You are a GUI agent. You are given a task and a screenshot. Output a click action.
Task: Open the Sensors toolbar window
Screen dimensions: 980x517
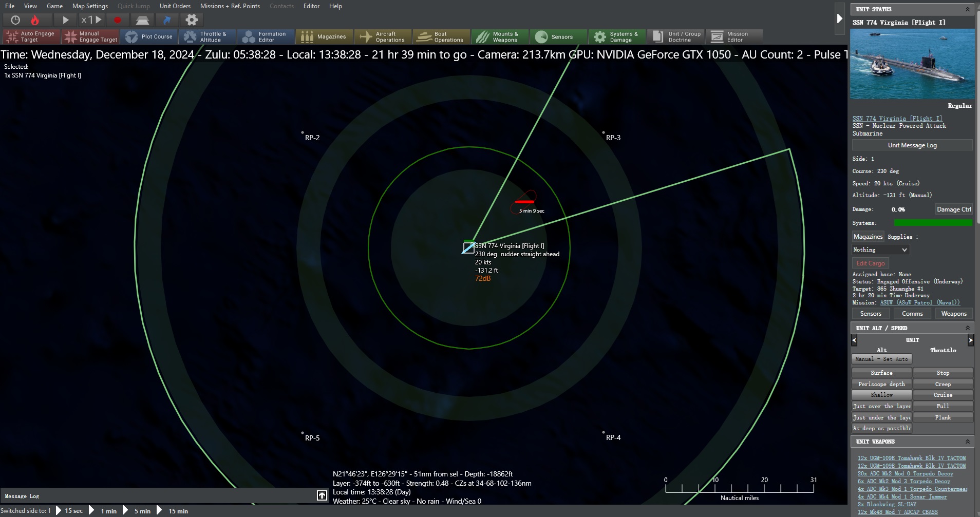pyautogui.click(x=559, y=36)
